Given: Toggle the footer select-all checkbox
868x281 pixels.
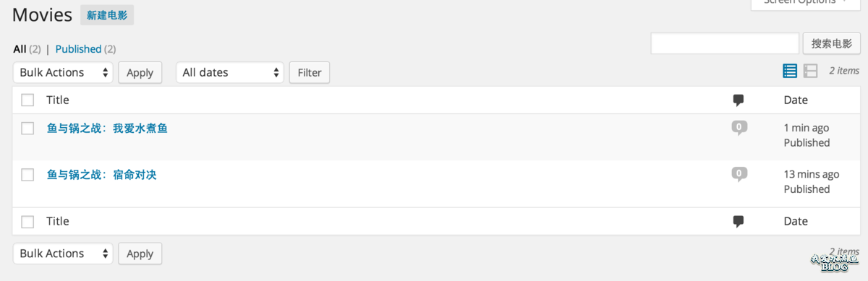Looking at the screenshot, I should (27, 222).
